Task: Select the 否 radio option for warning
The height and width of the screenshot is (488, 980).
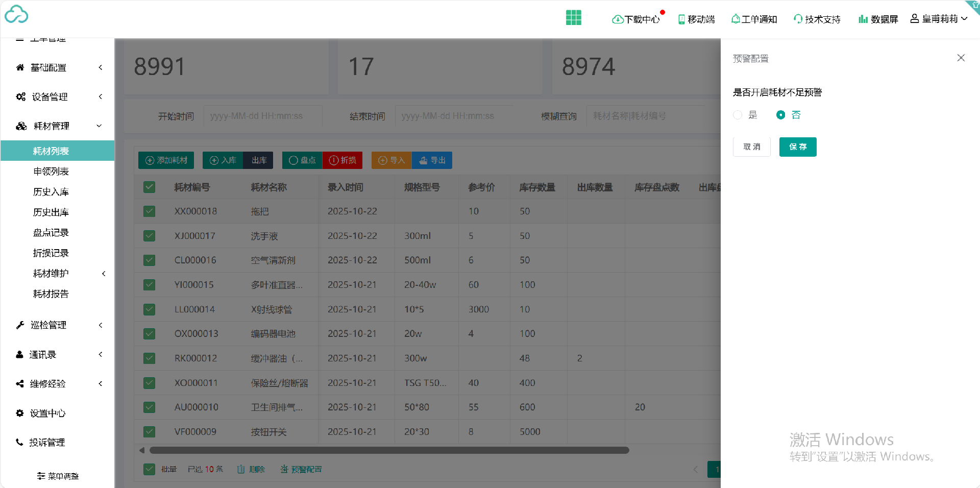Action: tap(780, 115)
